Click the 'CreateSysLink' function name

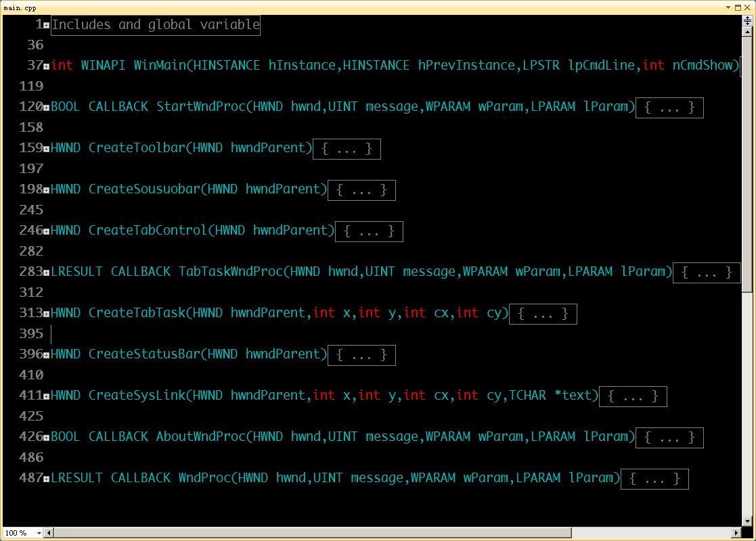(x=137, y=396)
